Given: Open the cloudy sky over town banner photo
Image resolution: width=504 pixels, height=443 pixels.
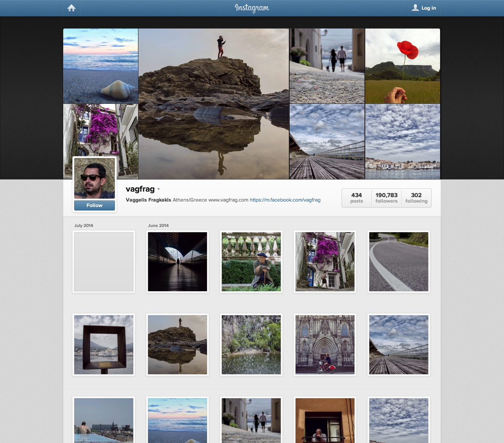Looking at the screenshot, I should [403, 142].
